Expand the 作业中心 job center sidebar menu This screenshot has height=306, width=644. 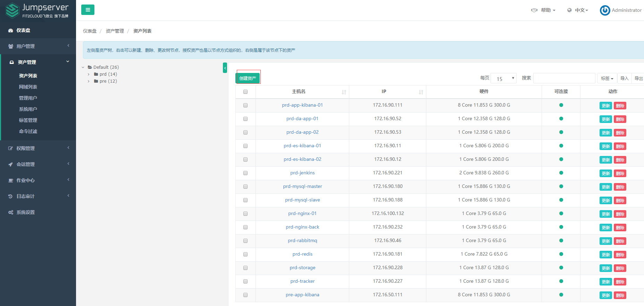[38, 180]
